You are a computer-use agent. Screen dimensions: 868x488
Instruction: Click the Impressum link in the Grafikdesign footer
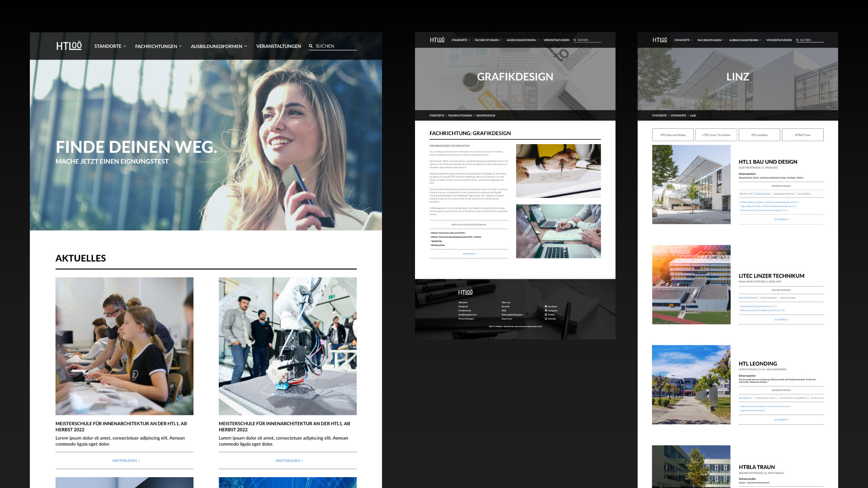click(507, 319)
